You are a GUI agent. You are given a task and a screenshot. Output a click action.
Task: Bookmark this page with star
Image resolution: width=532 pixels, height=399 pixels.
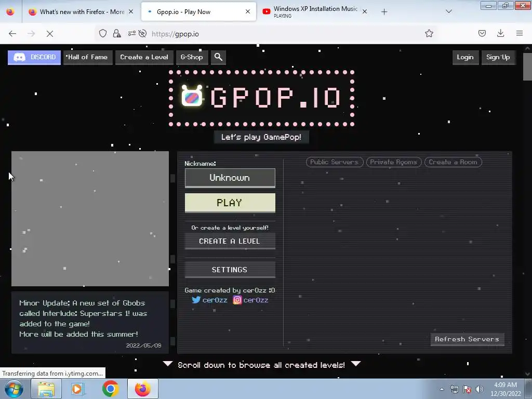[429, 33]
